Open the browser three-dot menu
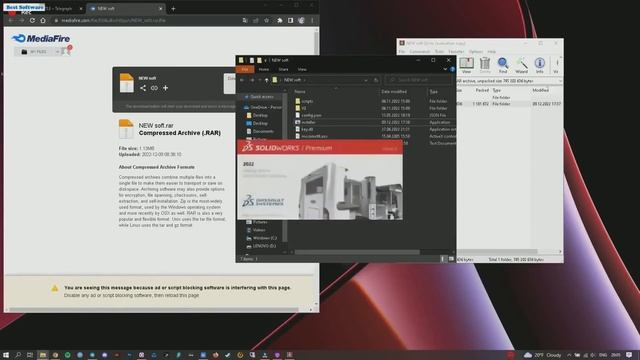 coord(312,20)
